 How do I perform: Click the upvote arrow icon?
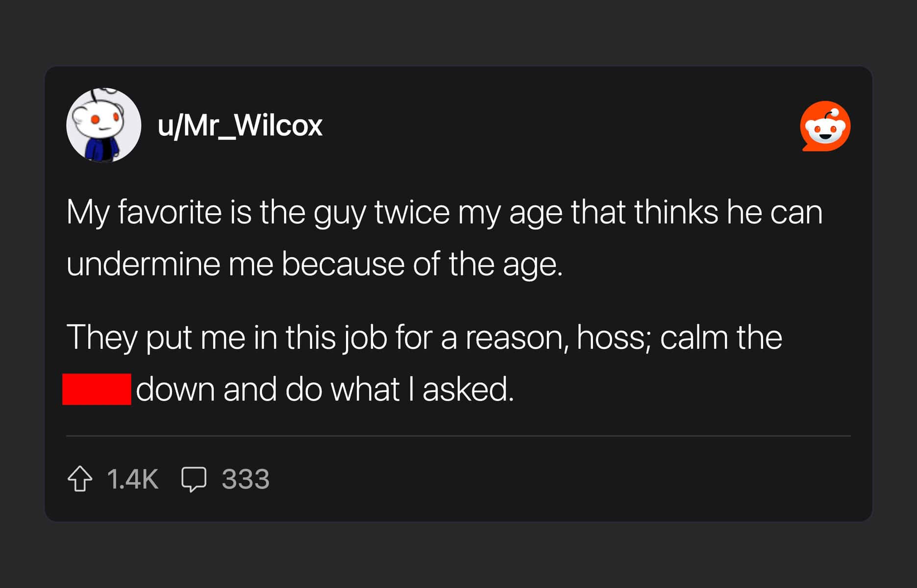click(x=80, y=479)
